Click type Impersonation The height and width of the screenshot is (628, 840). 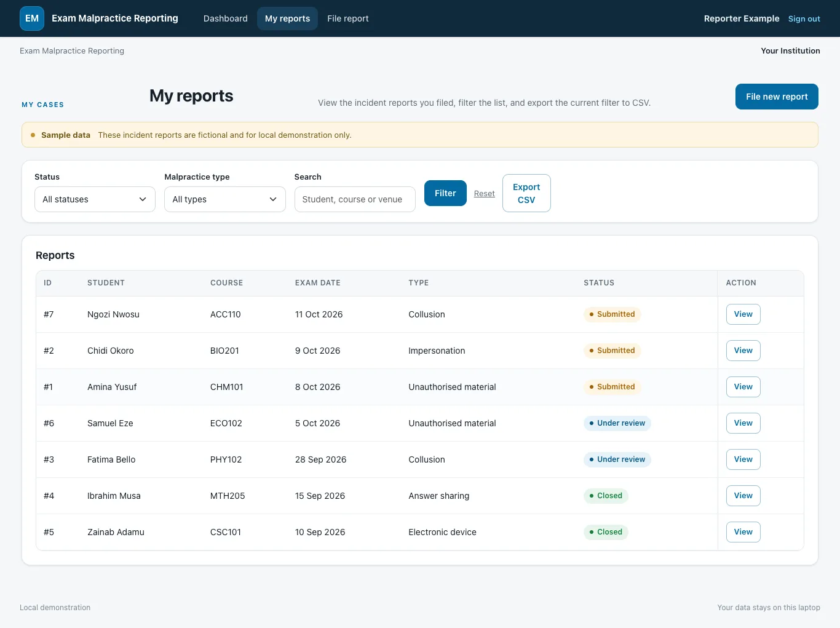click(437, 351)
